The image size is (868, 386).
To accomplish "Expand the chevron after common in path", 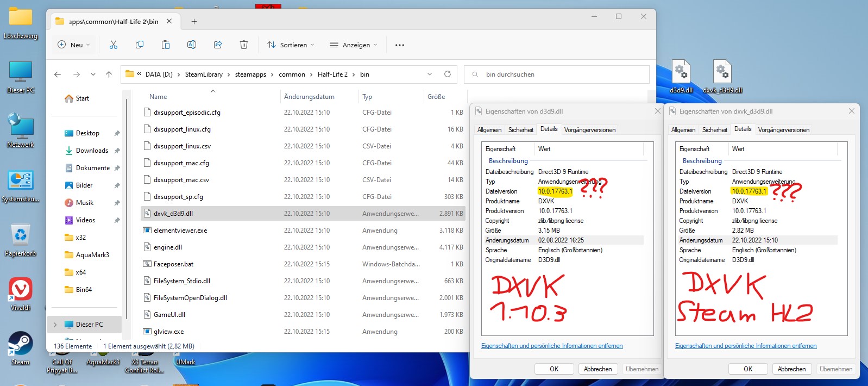I will [311, 74].
